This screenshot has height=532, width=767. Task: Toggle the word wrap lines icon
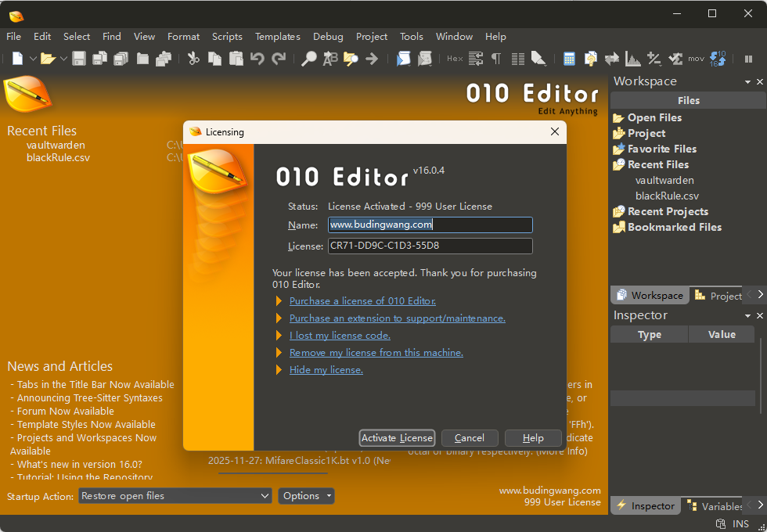coord(476,59)
